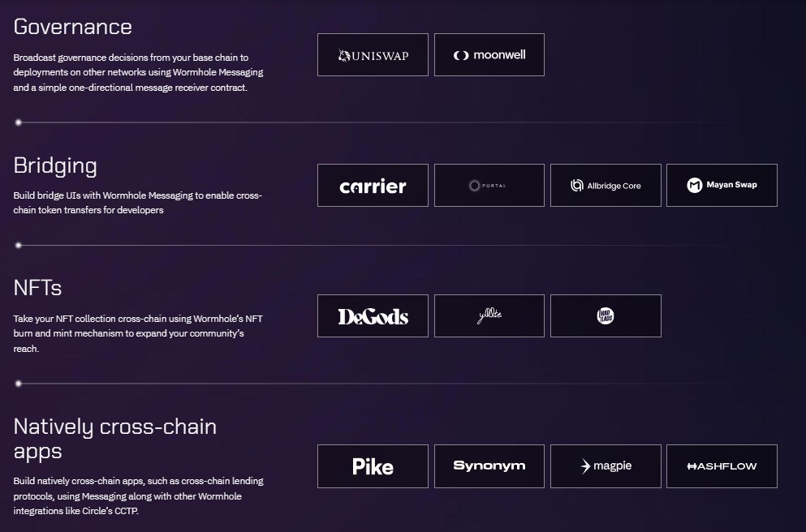
Task: Click the divider dot below NFTs
Action: pos(19,384)
